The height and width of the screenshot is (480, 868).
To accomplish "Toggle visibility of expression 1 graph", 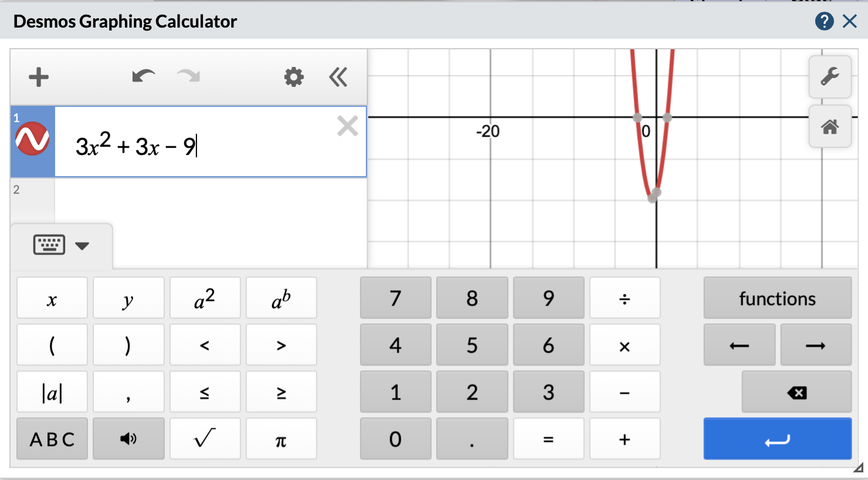I will [x=32, y=139].
